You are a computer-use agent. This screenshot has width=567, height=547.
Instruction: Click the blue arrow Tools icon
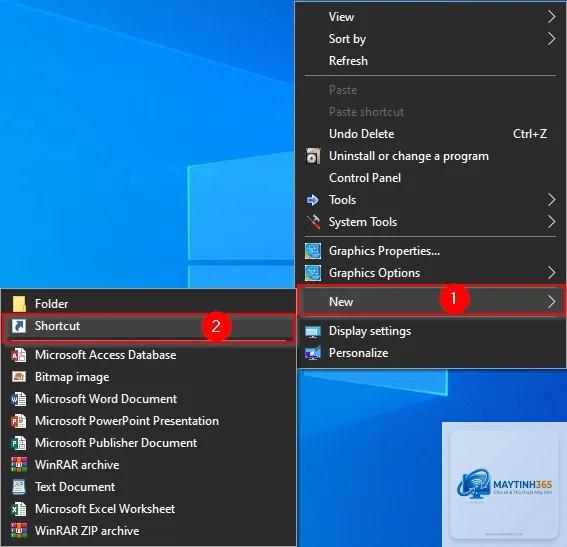coord(312,200)
